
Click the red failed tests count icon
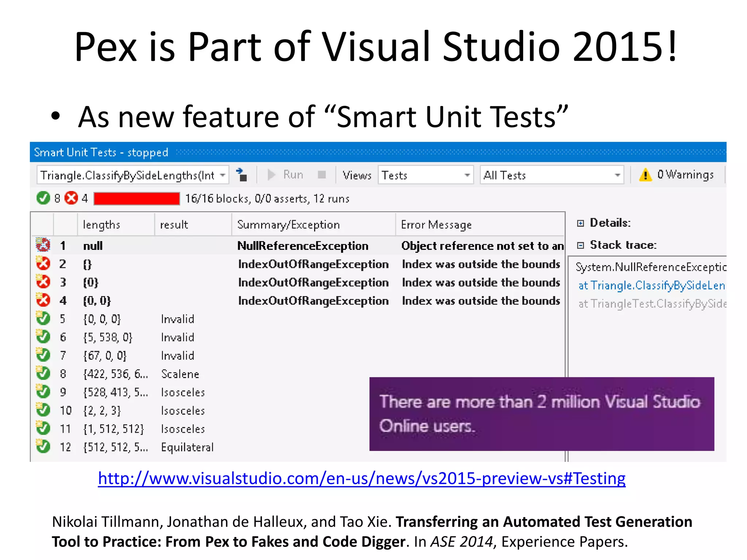[x=71, y=198]
